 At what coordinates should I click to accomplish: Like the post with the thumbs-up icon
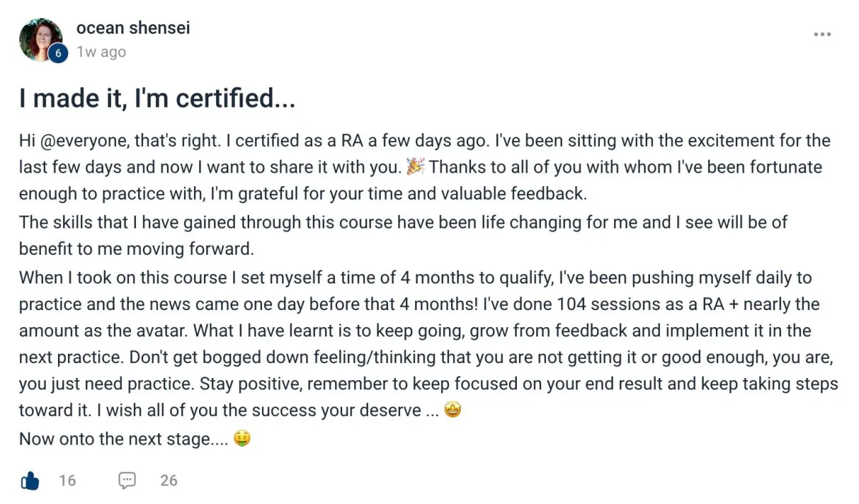29,480
